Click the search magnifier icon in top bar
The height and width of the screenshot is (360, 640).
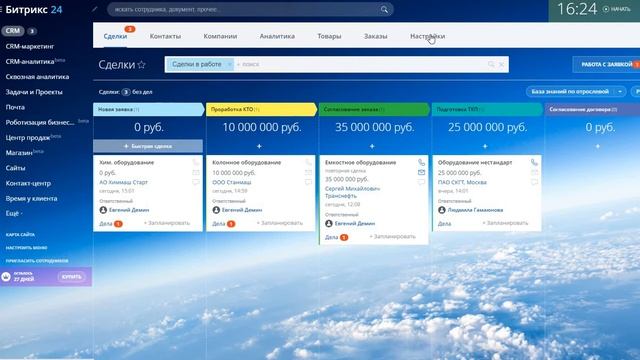click(x=384, y=9)
